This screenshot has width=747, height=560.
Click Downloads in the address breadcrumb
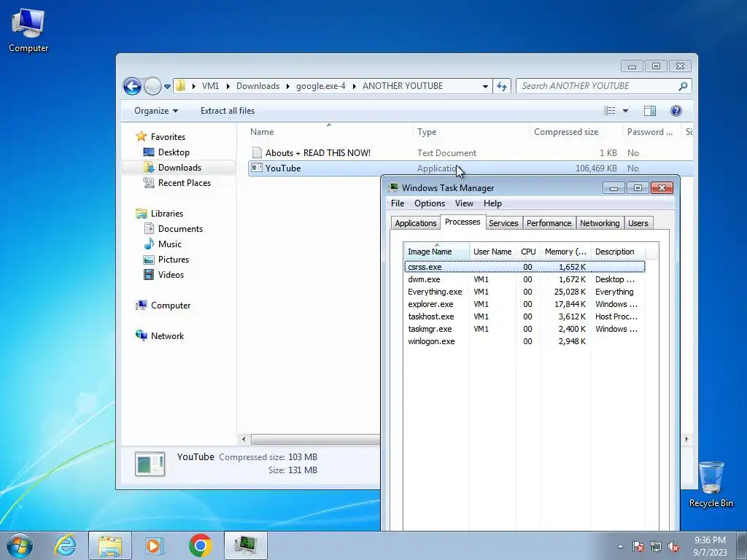[258, 86]
